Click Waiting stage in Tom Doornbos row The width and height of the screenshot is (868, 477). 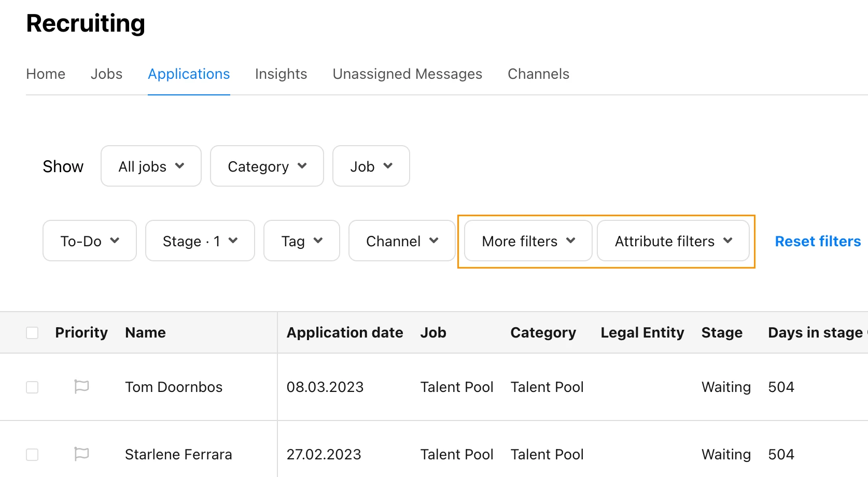click(726, 387)
